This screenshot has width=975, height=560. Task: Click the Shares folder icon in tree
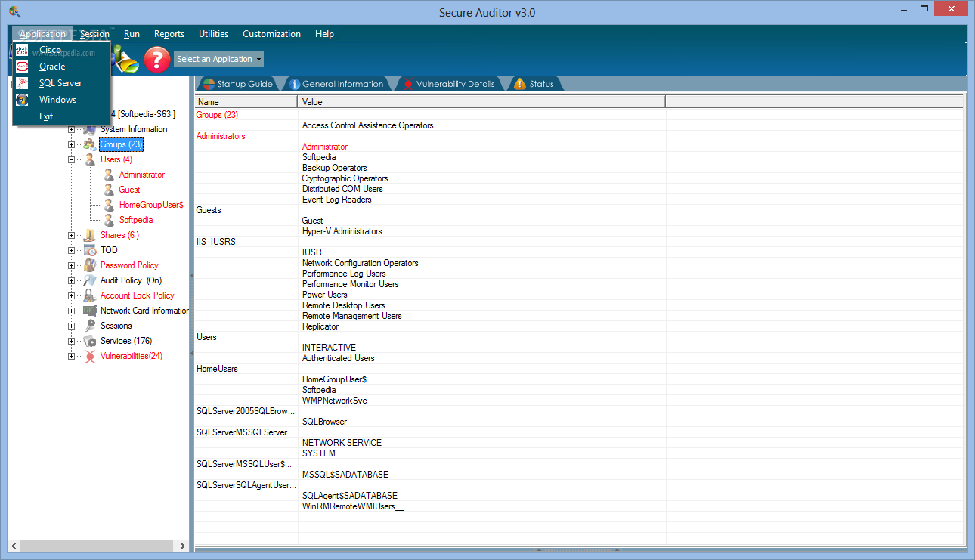click(x=90, y=235)
